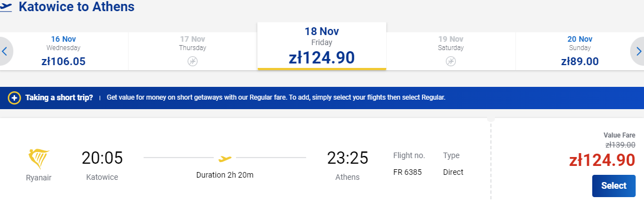The width and height of the screenshot is (644, 201).
Task: Click the plus icon beside Taking a short trip
Action: click(x=14, y=98)
